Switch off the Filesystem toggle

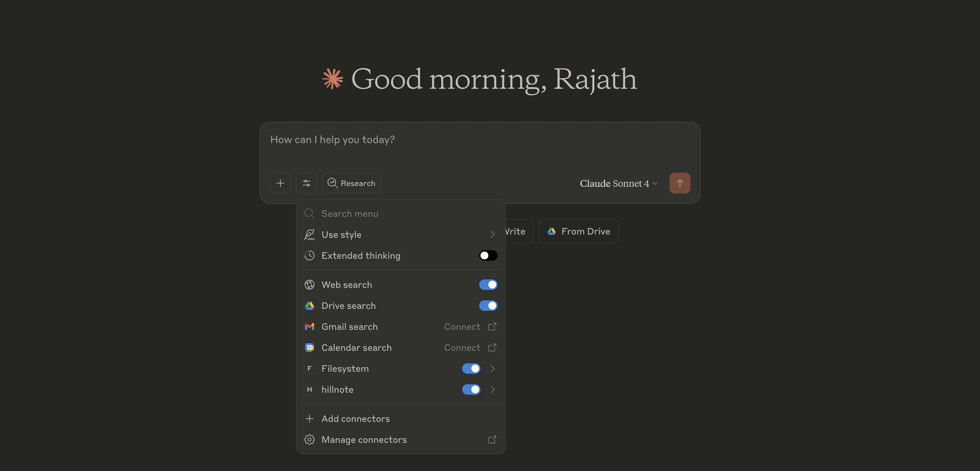tap(471, 368)
